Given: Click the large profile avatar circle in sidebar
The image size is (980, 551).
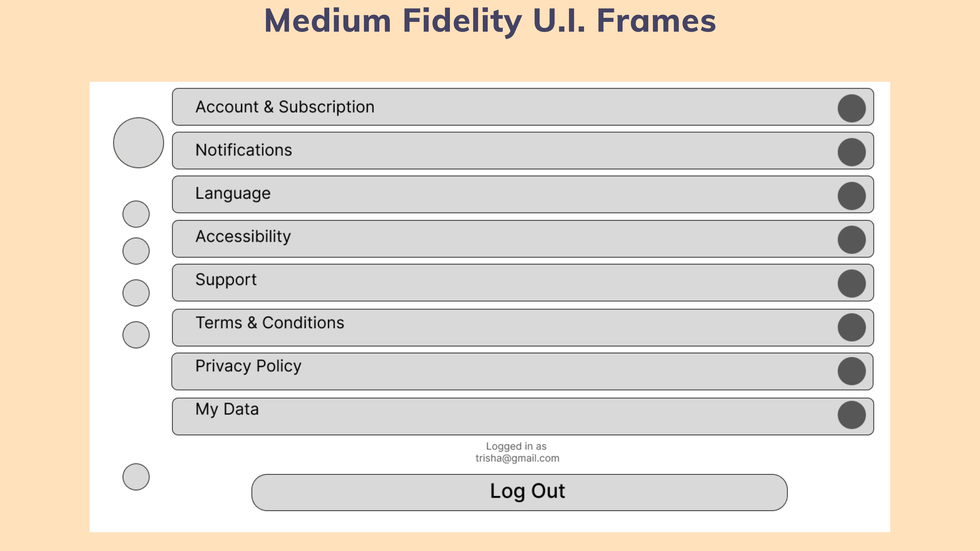Looking at the screenshot, I should (139, 143).
